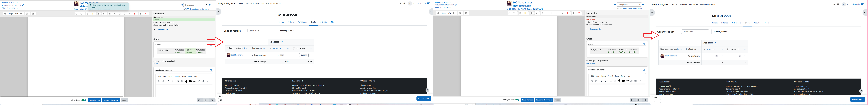868x105 pixels.
Task: Open Grader report dropdown in report showing 50.00
Action: tap(233, 31)
